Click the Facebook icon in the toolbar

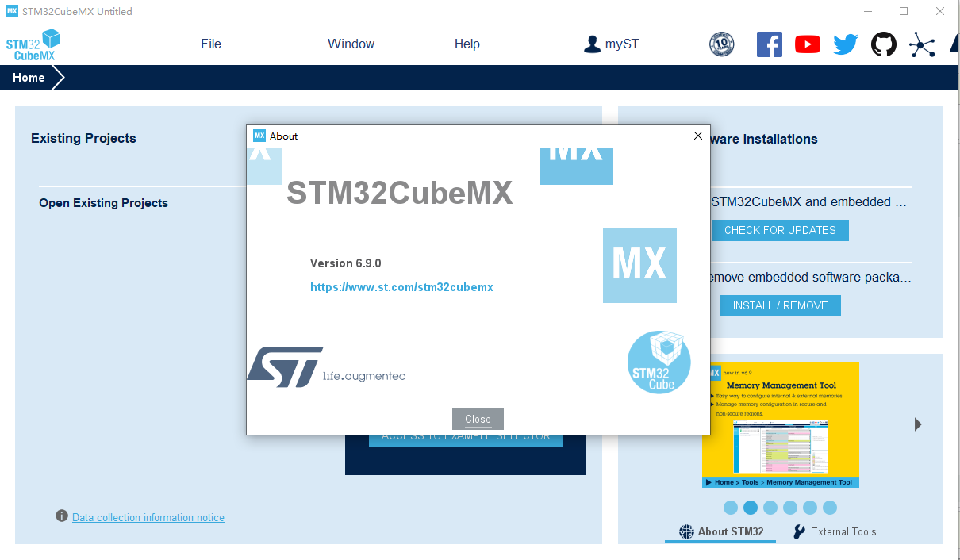769,44
